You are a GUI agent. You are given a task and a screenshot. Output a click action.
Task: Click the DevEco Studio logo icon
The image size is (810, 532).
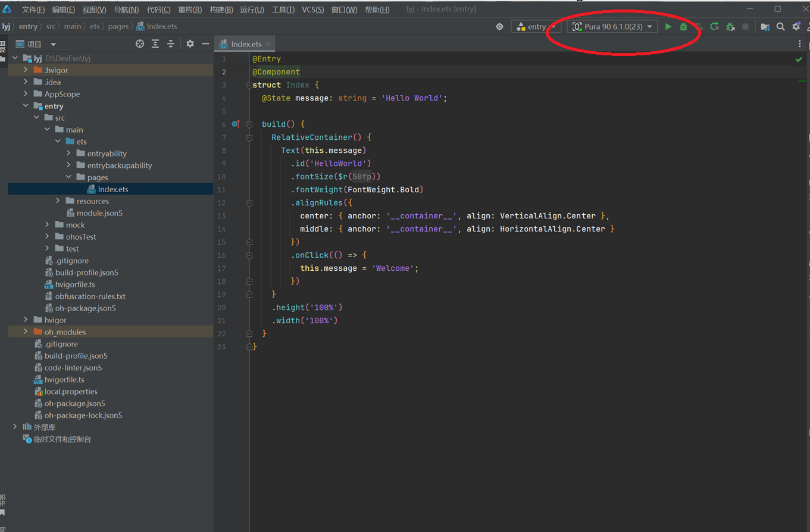(7, 9)
